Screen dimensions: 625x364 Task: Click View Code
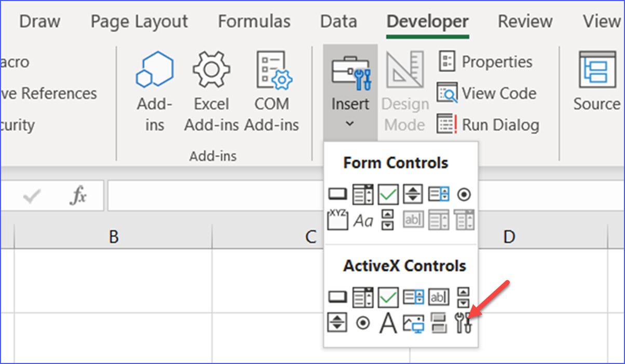tap(486, 93)
